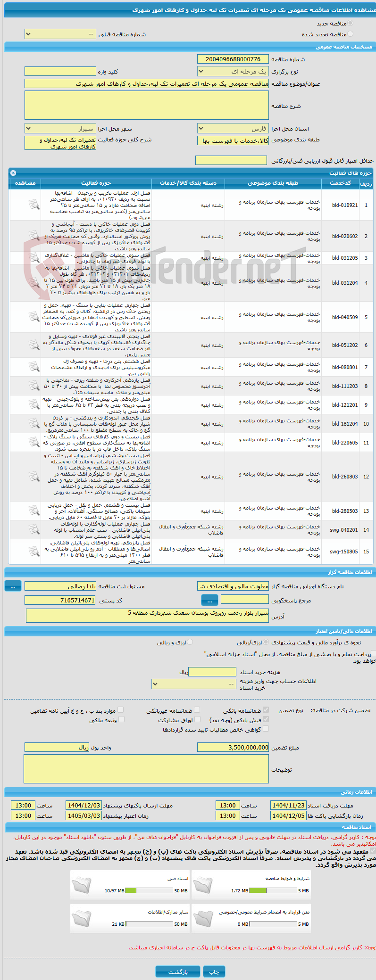Collapse the حوزه های فعالیت panel toggle icon
The image size is (376, 980).
[13, 173]
